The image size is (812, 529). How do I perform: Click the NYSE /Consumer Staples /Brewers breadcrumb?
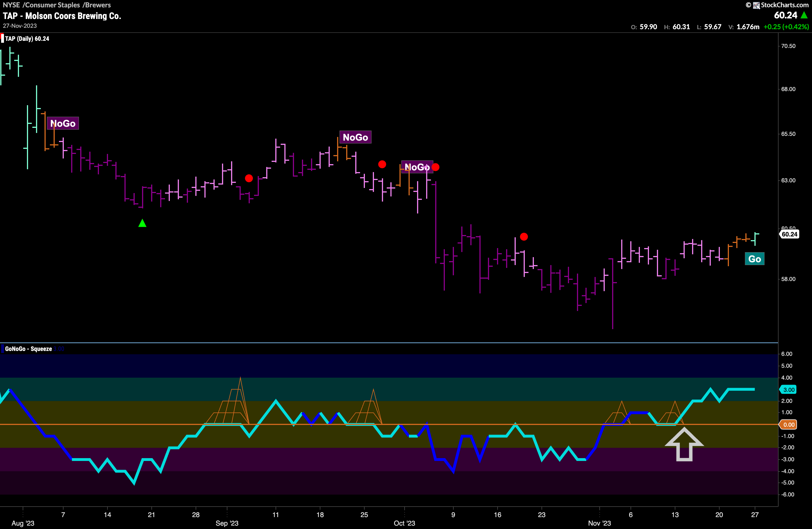click(57, 5)
